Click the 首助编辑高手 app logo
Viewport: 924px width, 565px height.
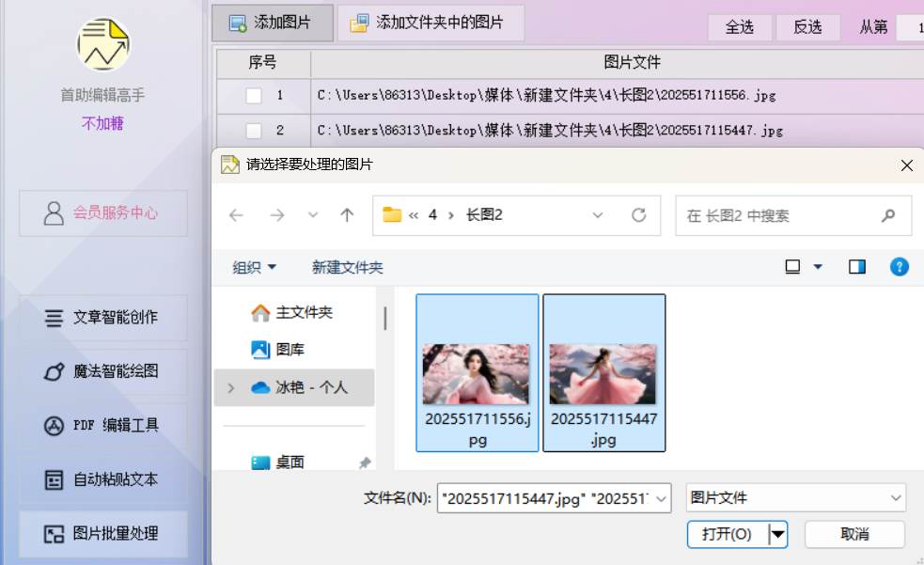point(103,45)
